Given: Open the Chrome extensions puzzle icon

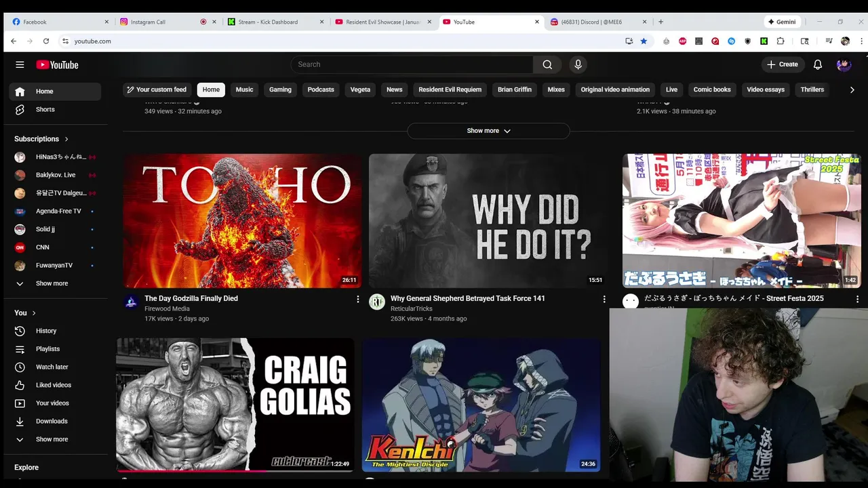Looking at the screenshot, I should [781, 41].
